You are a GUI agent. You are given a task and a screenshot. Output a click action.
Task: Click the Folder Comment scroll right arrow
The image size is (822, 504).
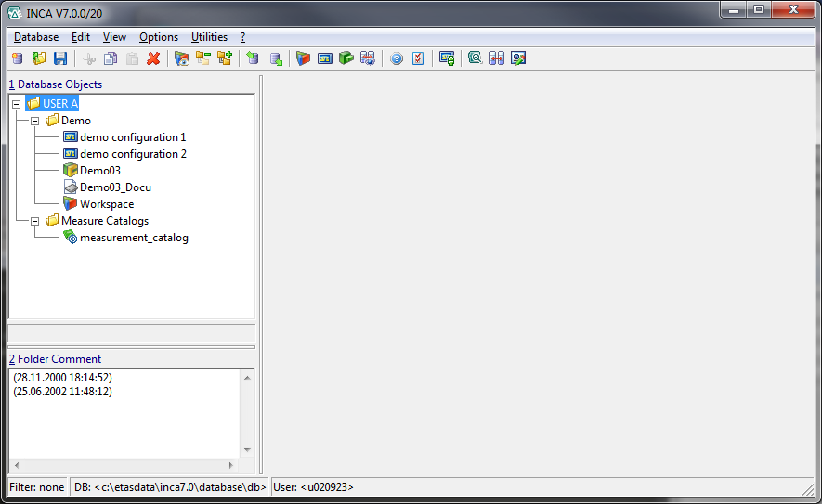click(x=230, y=465)
